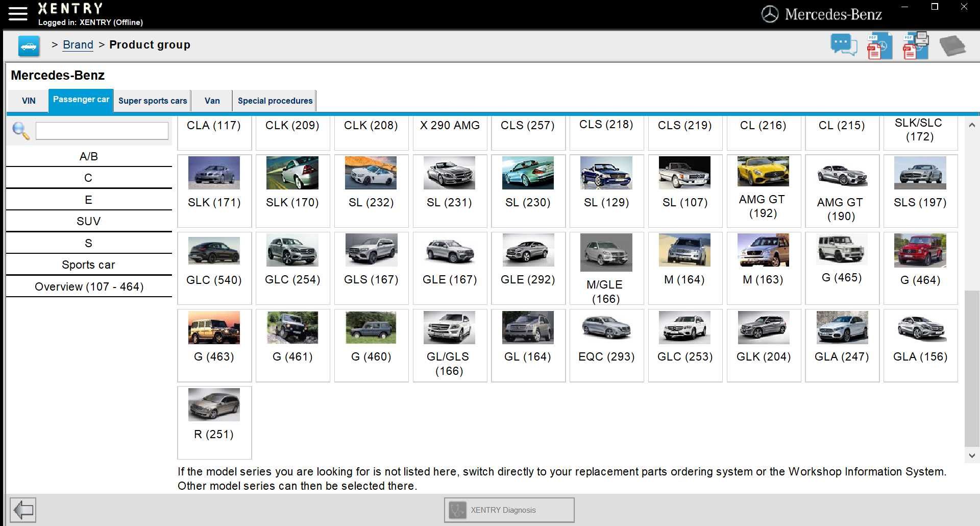The height and width of the screenshot is (526, 980).
Task: Select the R (251) model
Action: point(214,422)
